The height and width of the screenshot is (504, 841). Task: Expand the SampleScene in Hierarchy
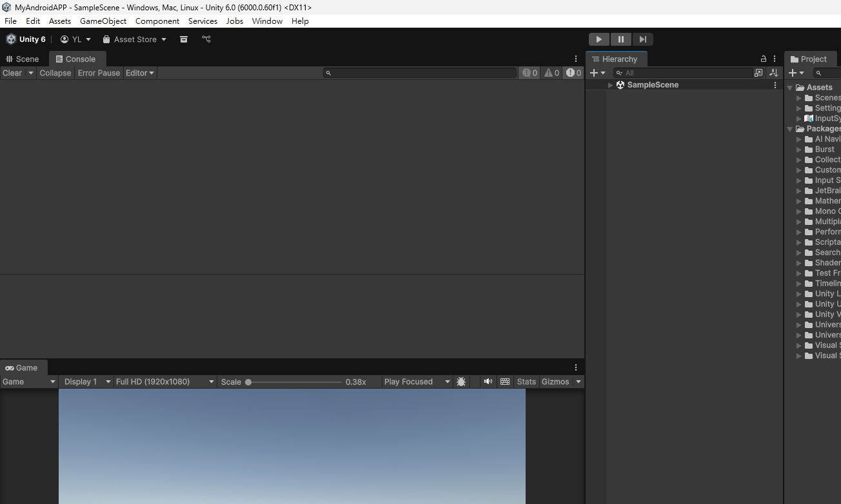click(610, 85)
